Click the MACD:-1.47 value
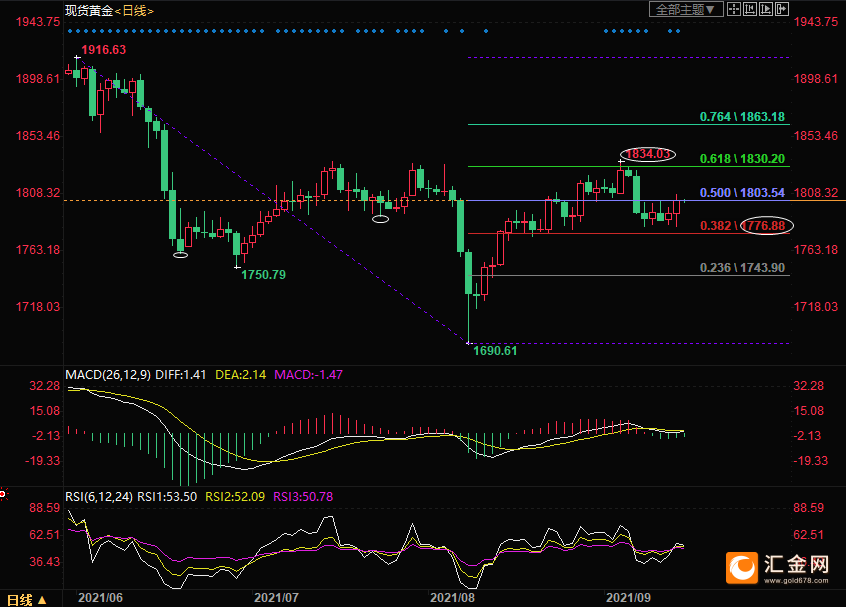Screen dimensions: 846x607 pyautogui.click(x=309, y=374)
